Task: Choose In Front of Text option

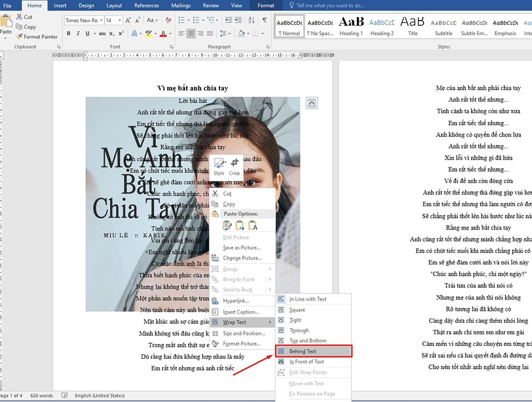Action: click(x=314, y=362)
